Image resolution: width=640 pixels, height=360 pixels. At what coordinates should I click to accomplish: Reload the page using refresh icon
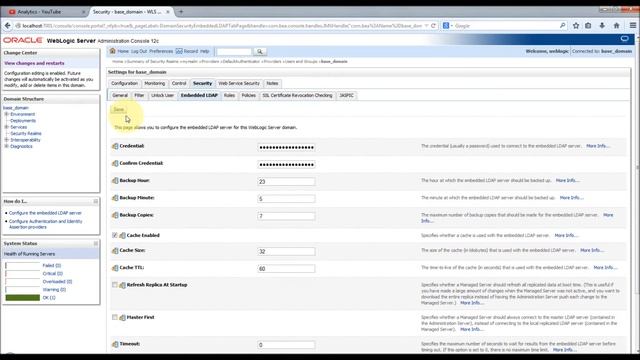(433, 25)
